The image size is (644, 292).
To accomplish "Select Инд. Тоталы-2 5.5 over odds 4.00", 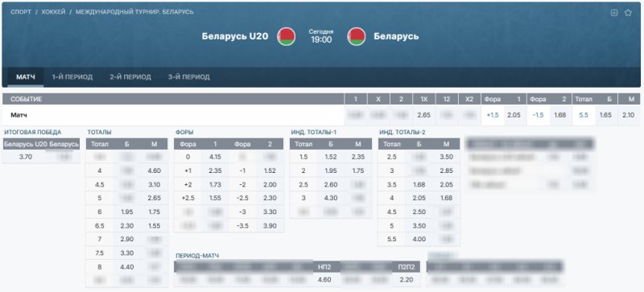I will pyautogui.click(x=419, y=239).
